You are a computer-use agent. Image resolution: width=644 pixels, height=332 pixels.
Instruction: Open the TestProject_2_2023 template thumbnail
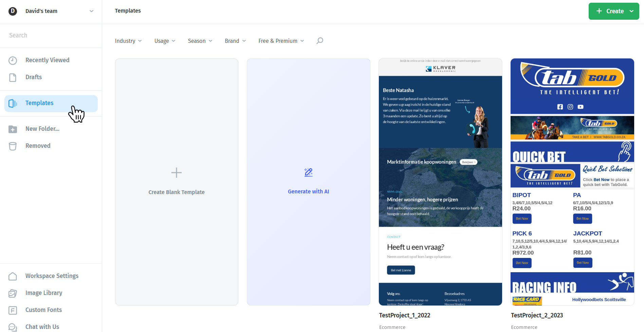tap(572, 182)
